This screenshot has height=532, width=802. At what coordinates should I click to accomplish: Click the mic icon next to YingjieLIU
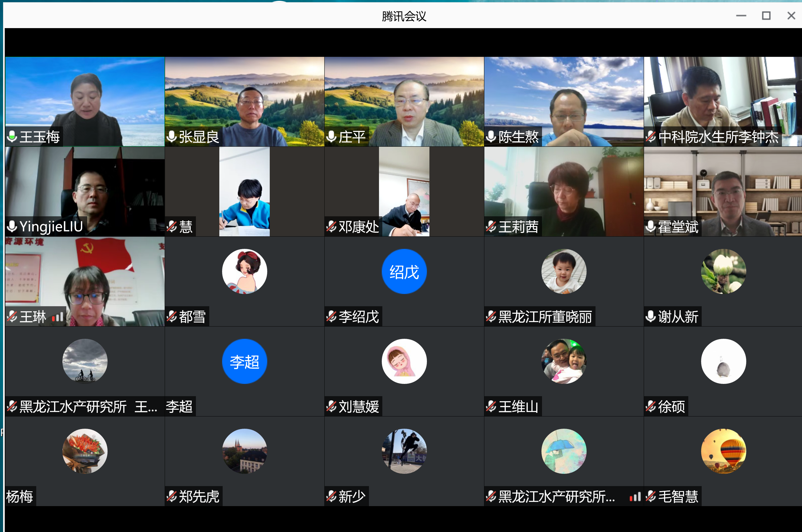(12, 227)
